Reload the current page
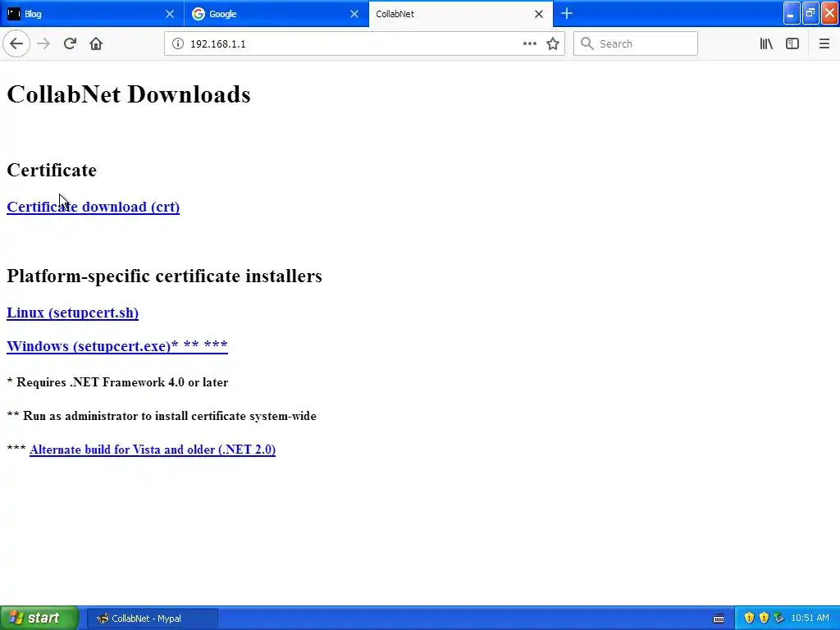The width and height of the screenshot is (840, 630). pos(70,44)
